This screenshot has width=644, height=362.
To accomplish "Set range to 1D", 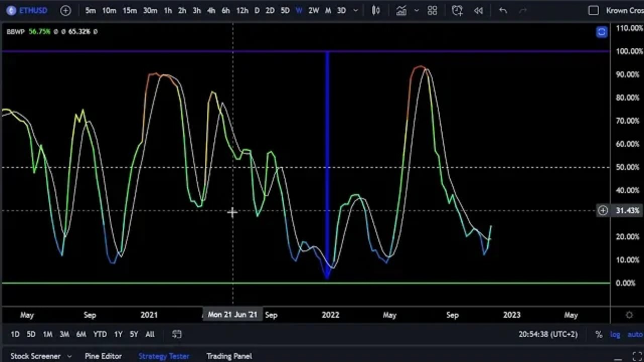I will click(x=15, y=334).
